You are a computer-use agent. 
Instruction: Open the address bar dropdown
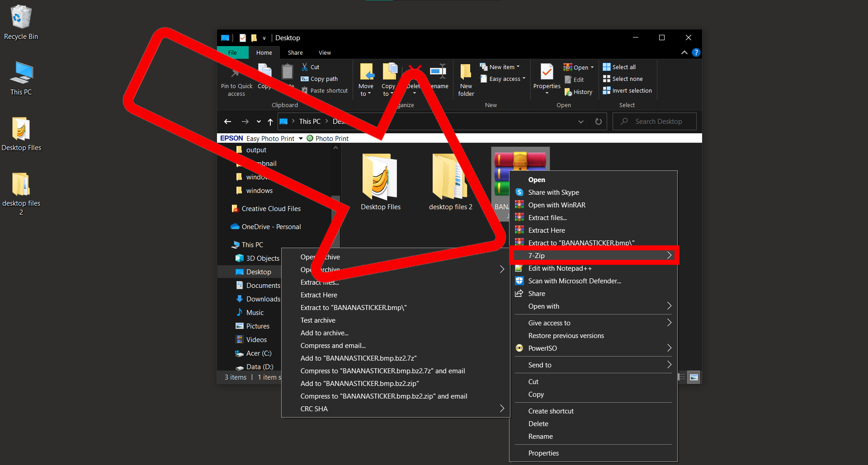[x=580, y=121]
